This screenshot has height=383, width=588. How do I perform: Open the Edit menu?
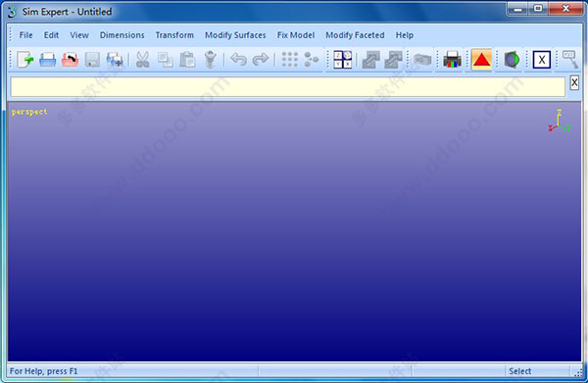(x=51, y=35)
